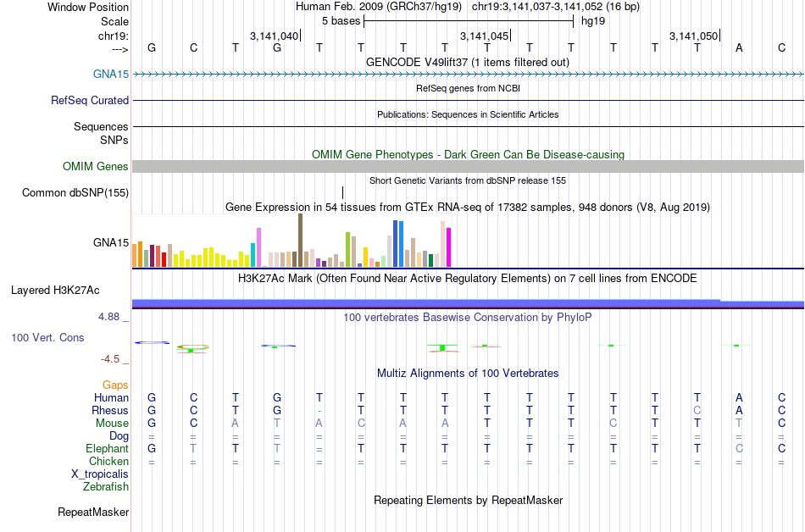Viewport: 805px width, 532px height.
Task: Click the magenta GTEx expression bar
Action: tap(449, 247)
